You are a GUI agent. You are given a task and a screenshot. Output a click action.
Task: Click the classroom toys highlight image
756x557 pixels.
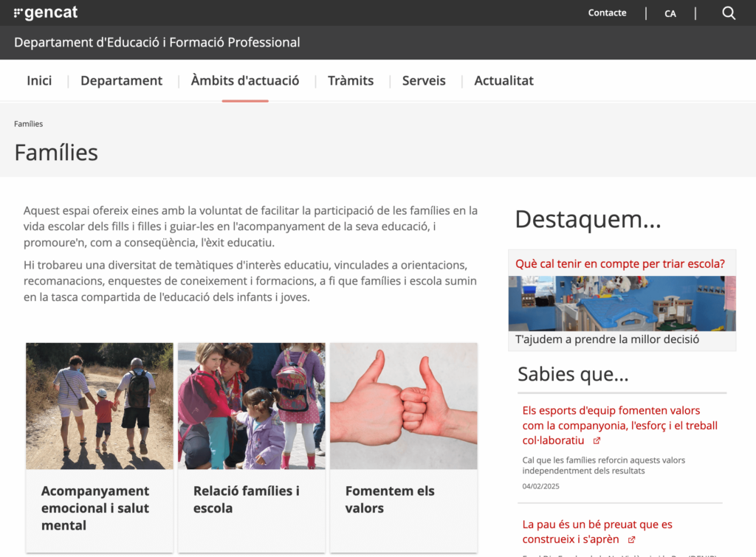click(x=622, y=303)
